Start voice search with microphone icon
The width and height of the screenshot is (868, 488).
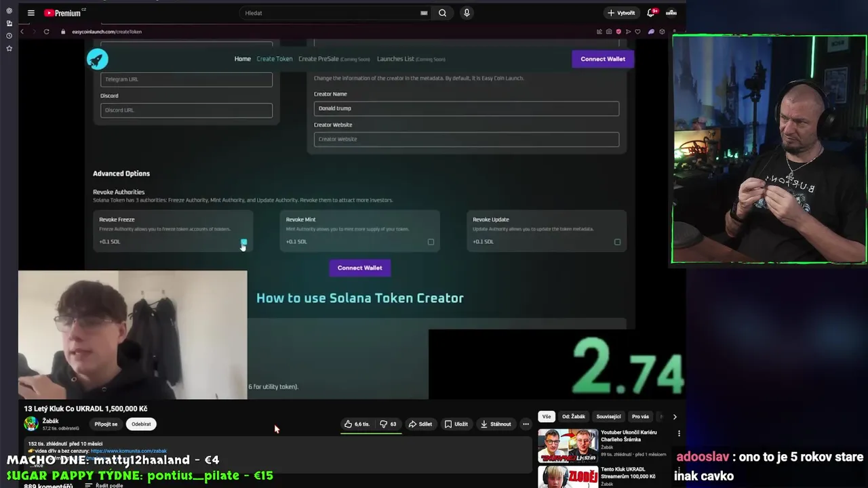pos(467,13)
